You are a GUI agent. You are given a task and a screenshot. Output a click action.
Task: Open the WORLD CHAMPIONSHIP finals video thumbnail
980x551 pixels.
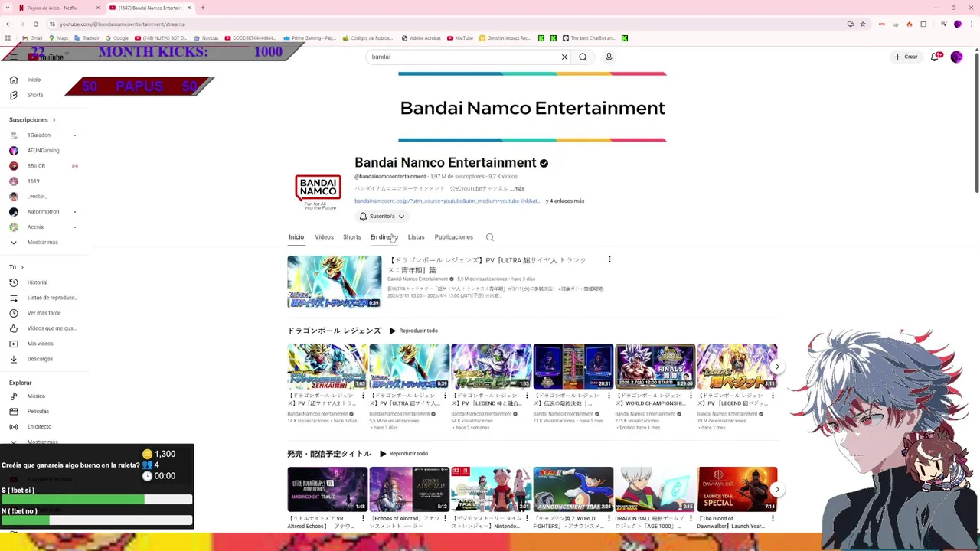tap(655, 367)
